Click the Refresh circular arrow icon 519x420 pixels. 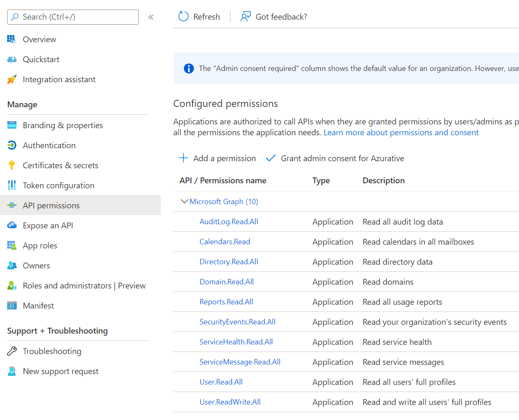[183, 17]
